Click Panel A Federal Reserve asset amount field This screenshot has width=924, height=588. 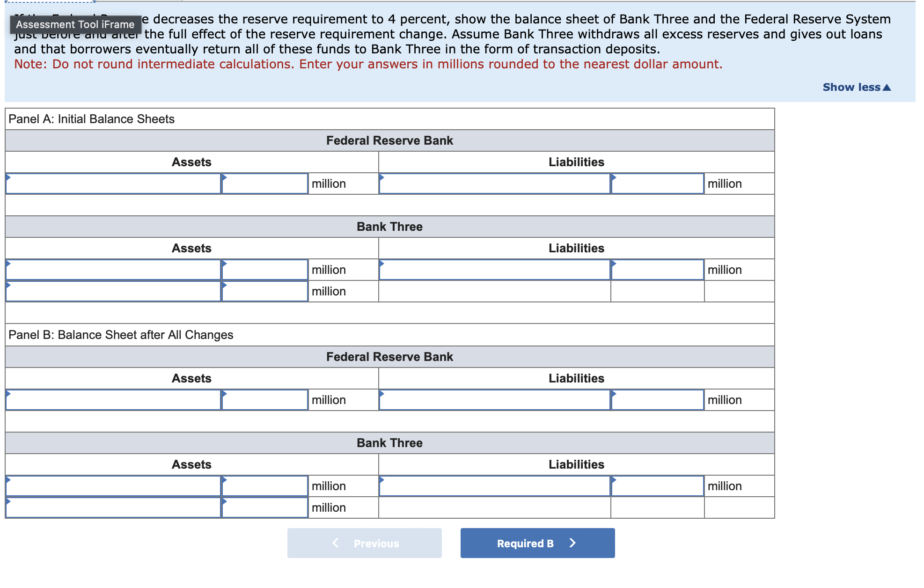[x=265, y=184]
